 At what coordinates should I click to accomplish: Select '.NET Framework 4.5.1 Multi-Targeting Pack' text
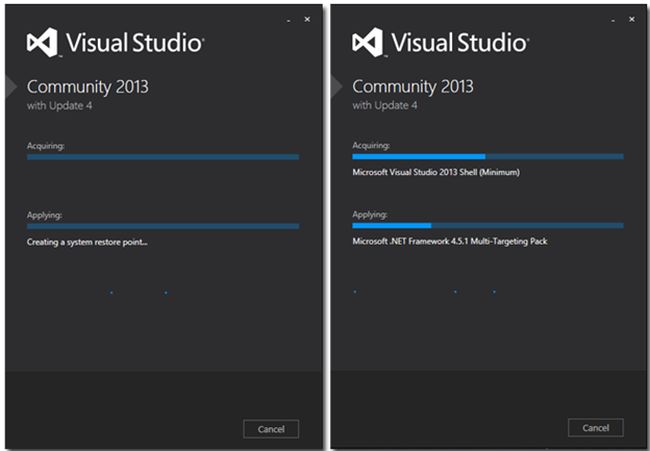click(468, 241)
